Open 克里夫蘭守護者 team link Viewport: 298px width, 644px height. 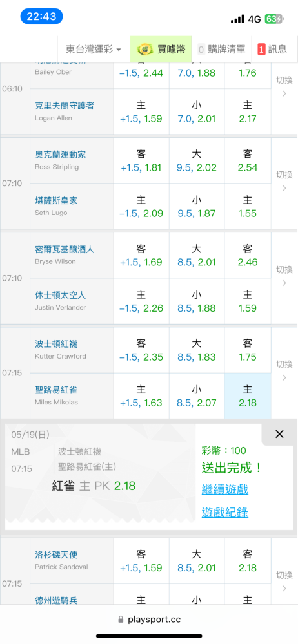65,106
